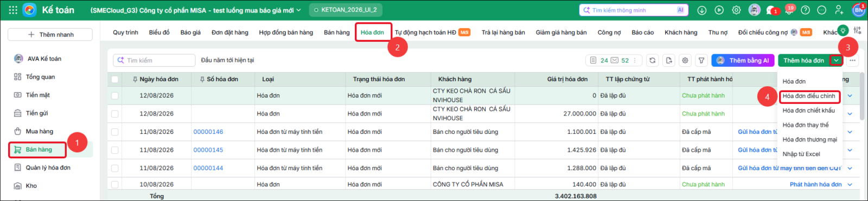Open the Đầu năm tới hiện tại period filter
868x201 pixels.
point(227,60)
